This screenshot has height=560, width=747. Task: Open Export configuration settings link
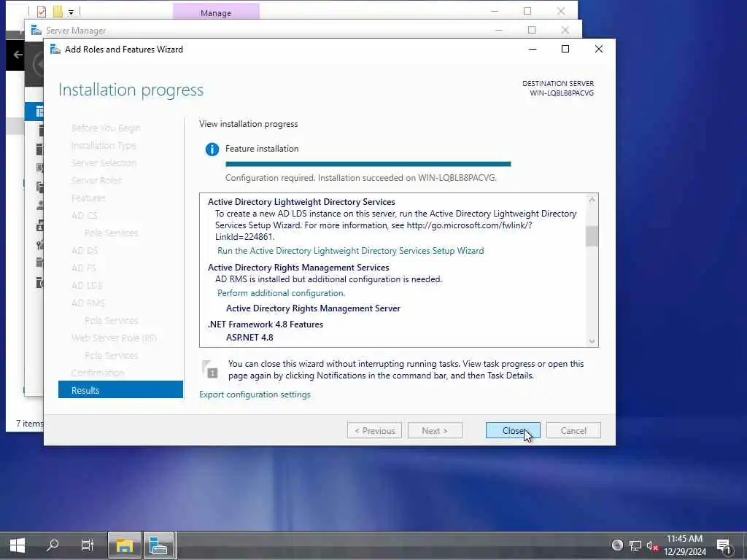click(255, 394)
